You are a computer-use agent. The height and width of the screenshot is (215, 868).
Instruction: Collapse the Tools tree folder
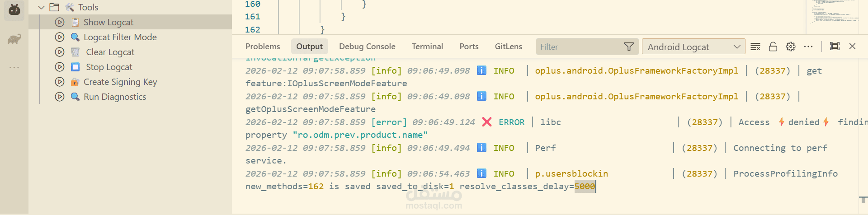[42, 7]
